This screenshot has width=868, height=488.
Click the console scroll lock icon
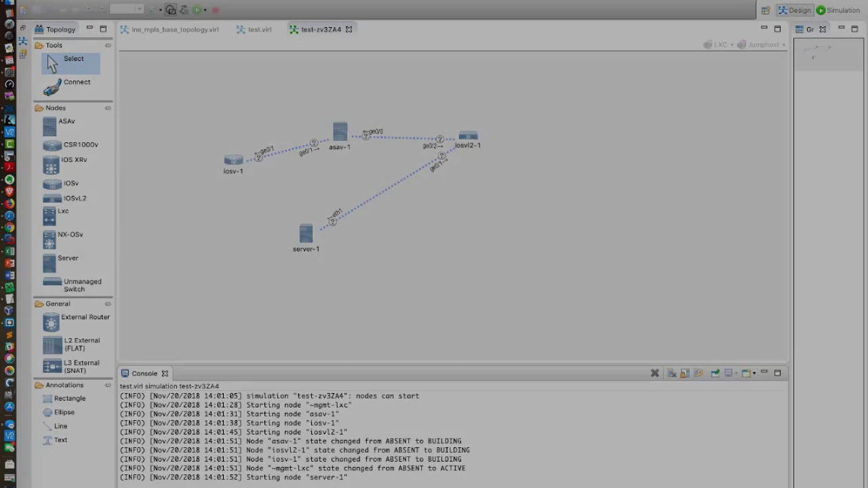point(685,373)
